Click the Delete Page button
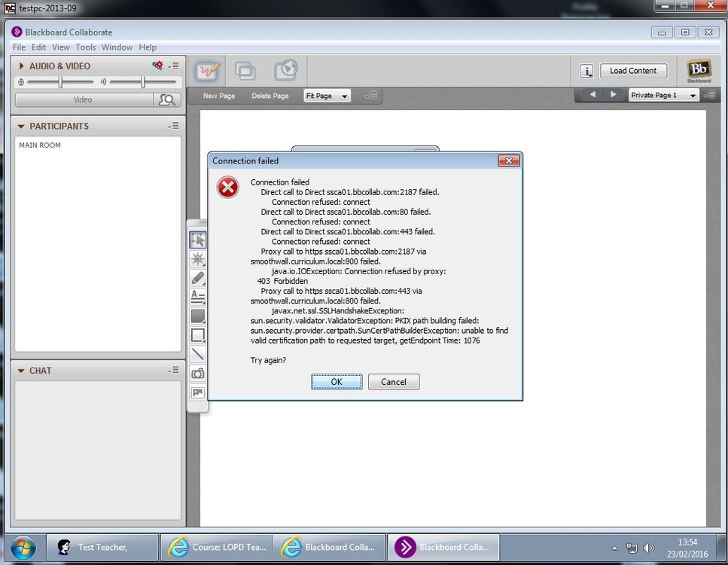Image resolution: width=728 pixels, height=565 pixels. pos(270,96)
